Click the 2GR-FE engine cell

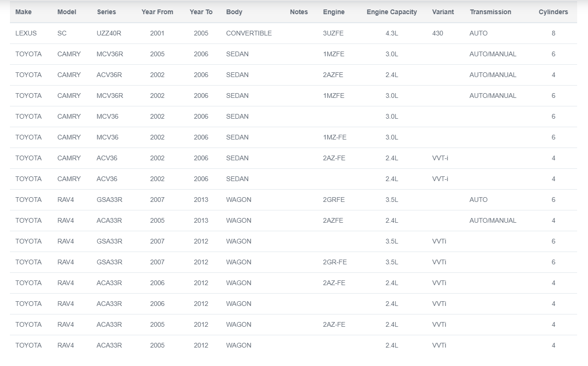coord(335,262)
